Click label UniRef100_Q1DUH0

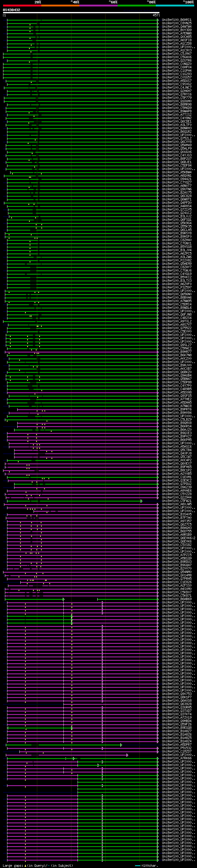click(x=177, y=101)
